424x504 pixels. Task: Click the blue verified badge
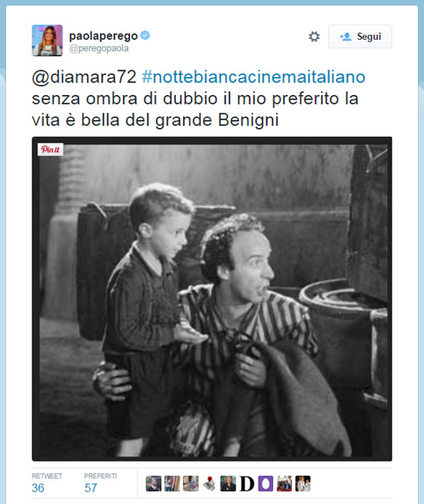coord(145,36)
